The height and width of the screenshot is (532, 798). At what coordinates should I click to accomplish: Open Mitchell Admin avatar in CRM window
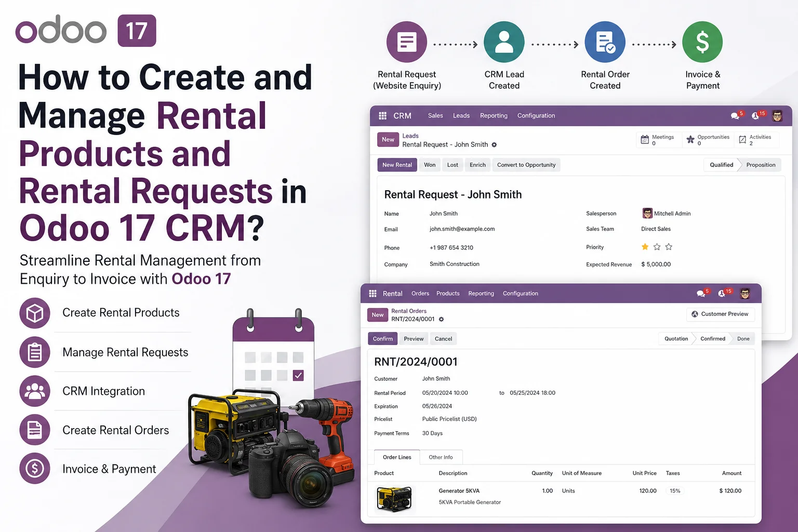click(x=777, y=116)
